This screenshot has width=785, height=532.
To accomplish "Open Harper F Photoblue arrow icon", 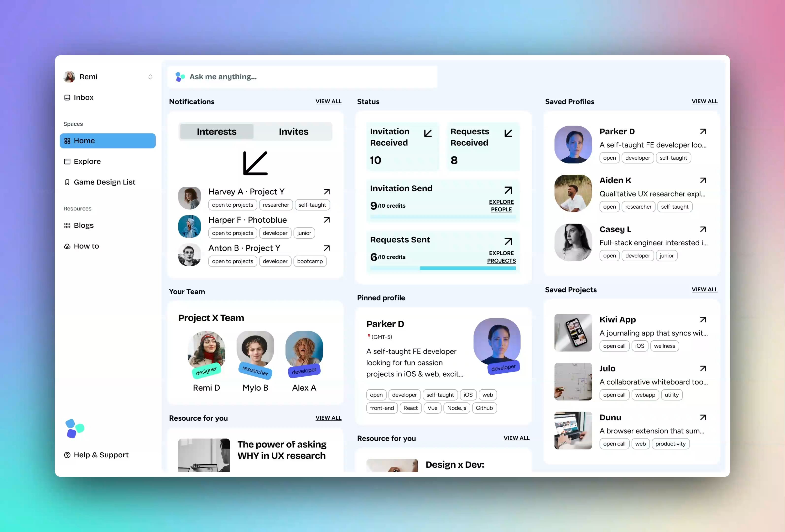I will tap(327, 220).
